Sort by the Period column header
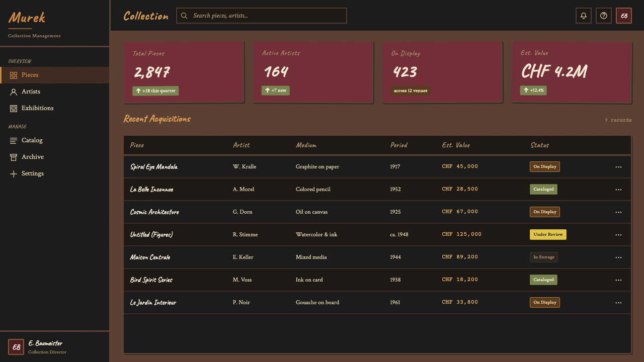 coord(398,145)
